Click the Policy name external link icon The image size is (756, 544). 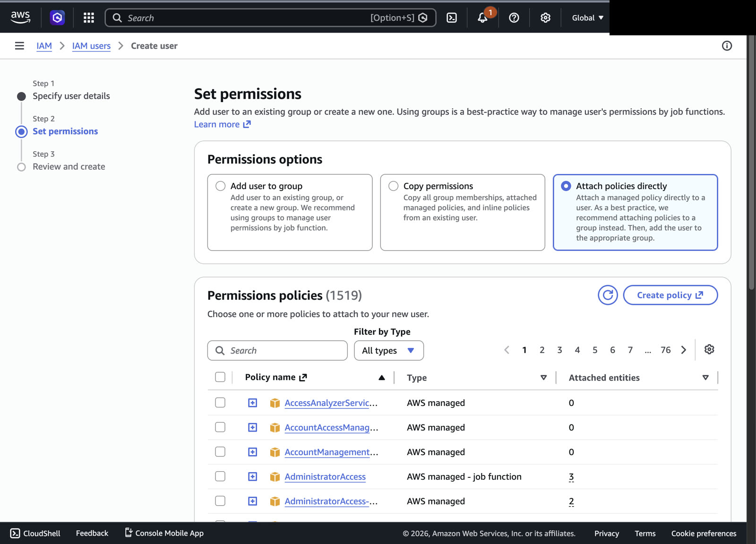coord(303,377)
